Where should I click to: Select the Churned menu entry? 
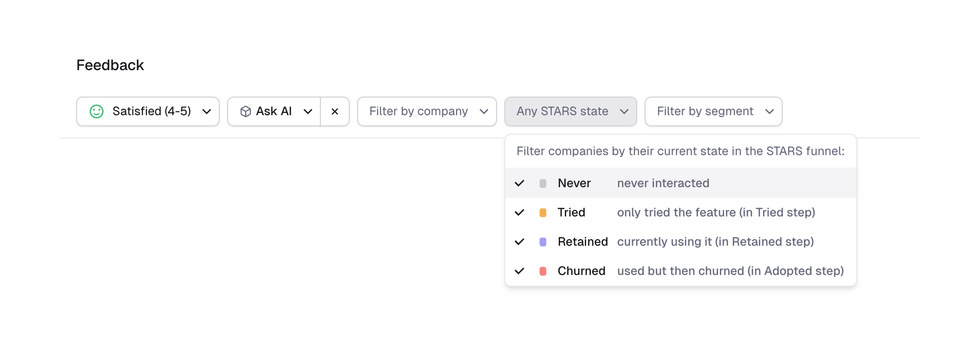pyautogui.click(x=581, y=271)
